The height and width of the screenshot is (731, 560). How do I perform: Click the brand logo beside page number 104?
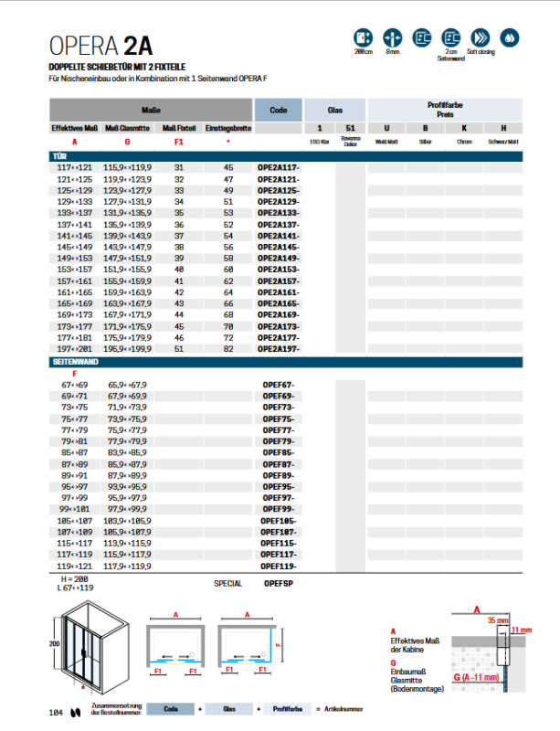point(76,713)
